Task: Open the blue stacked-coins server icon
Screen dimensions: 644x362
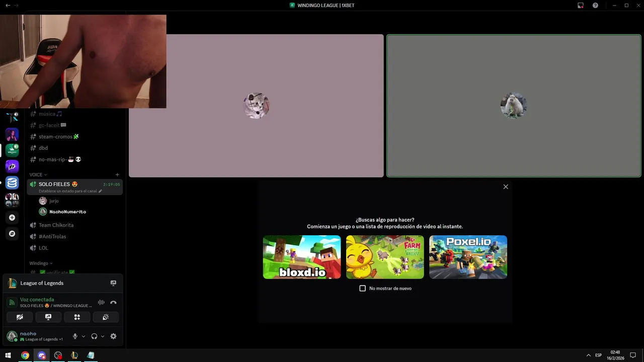Action: [12, 183]
